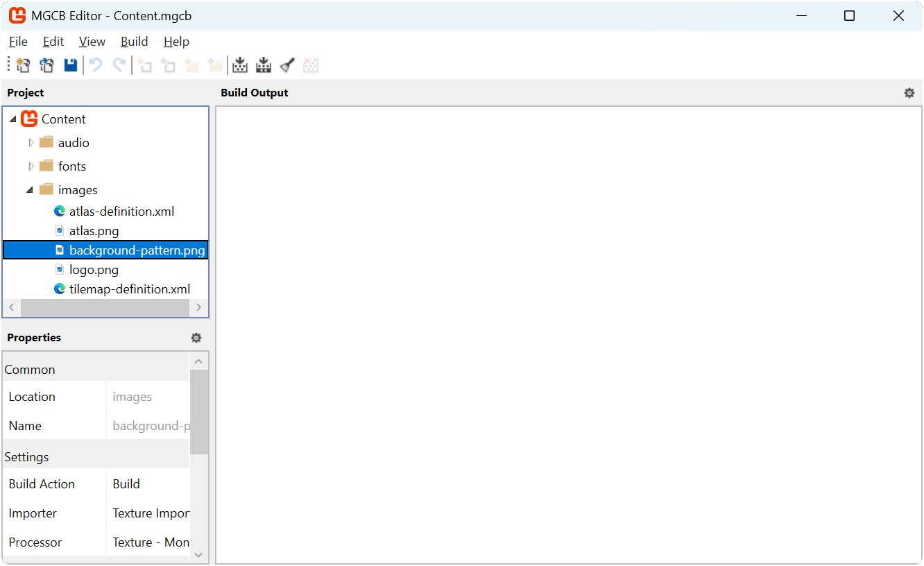Click the Undo toolbar icon
Viewport: 924px width, 566px height.
(x=95, y=65)
